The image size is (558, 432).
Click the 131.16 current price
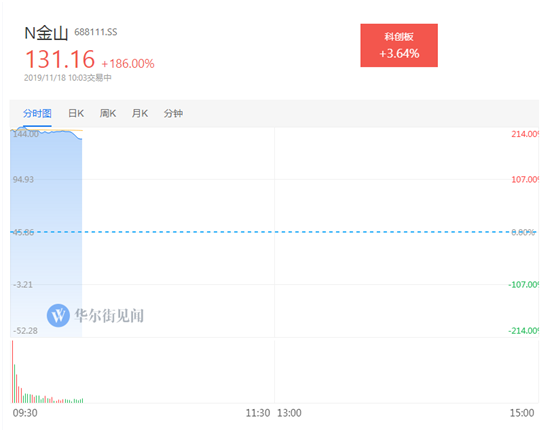[x=60, y=59]
